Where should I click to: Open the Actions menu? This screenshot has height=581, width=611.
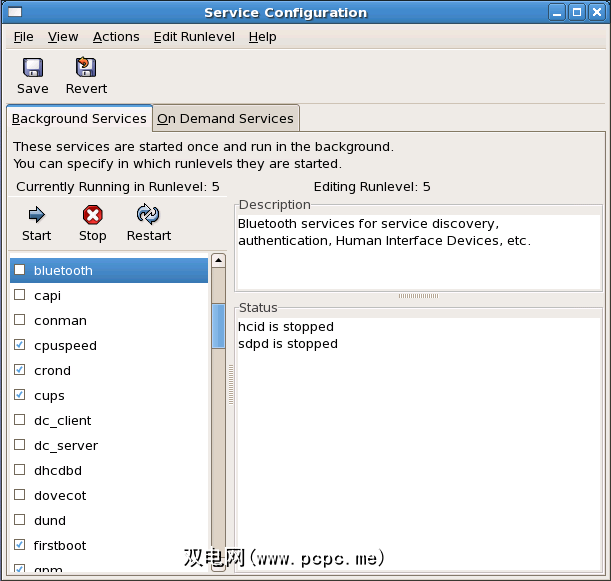pyautogui.click(x=116, y=37)
